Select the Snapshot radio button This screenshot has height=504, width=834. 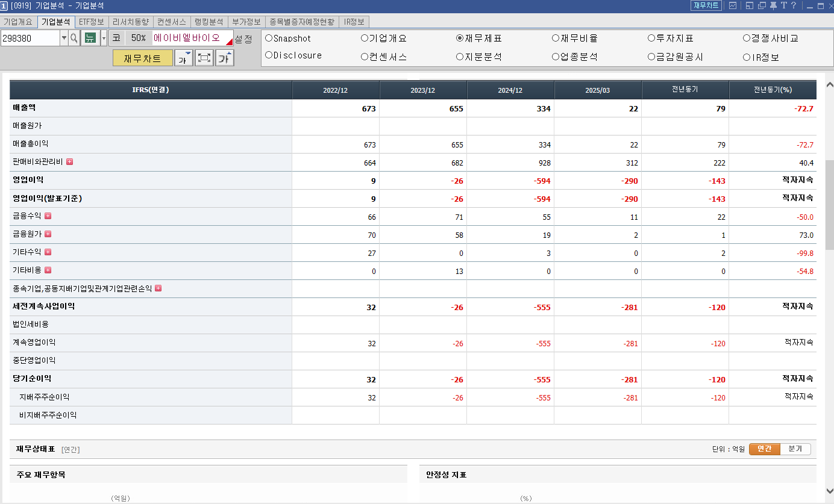[269, 38]
